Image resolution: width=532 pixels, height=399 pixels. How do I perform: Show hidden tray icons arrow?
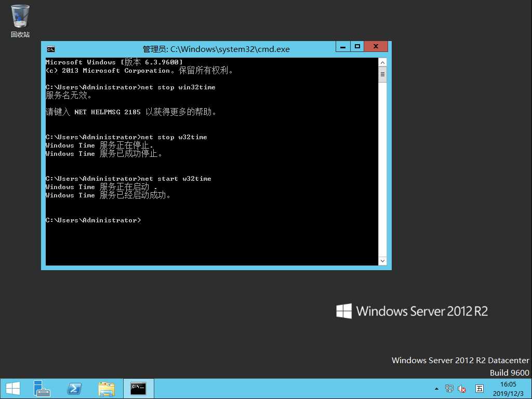(436, 389)
